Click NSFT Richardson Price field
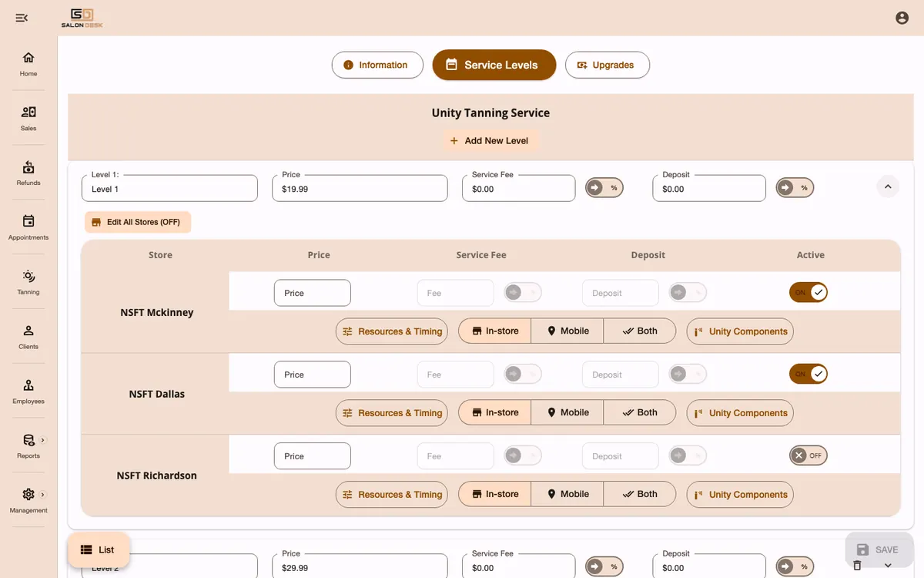Screen dimensions: 924x578 [x=313, y=456]
